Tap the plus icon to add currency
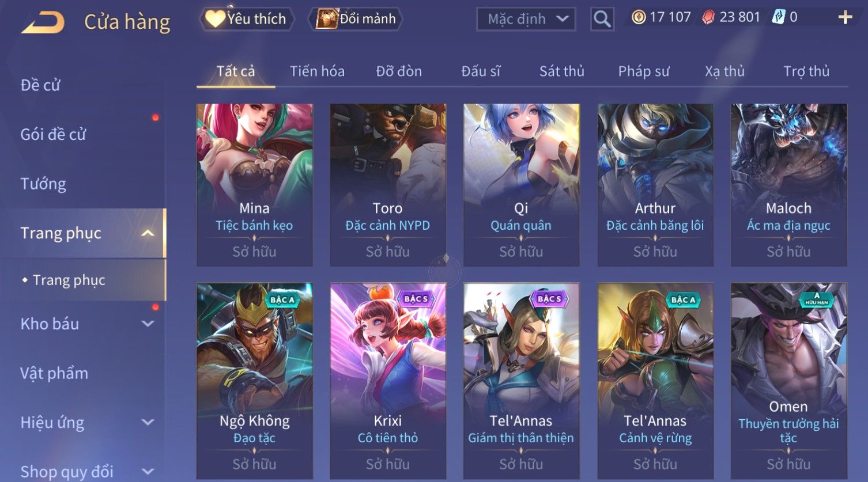Viewport: 868px width, 482px height. (x=845, y=17)
